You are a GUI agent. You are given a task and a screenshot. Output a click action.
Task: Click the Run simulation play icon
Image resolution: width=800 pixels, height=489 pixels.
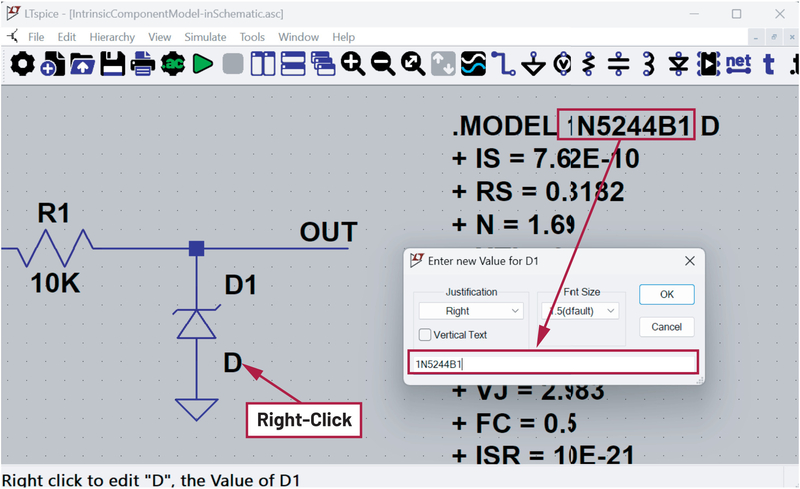204,64
